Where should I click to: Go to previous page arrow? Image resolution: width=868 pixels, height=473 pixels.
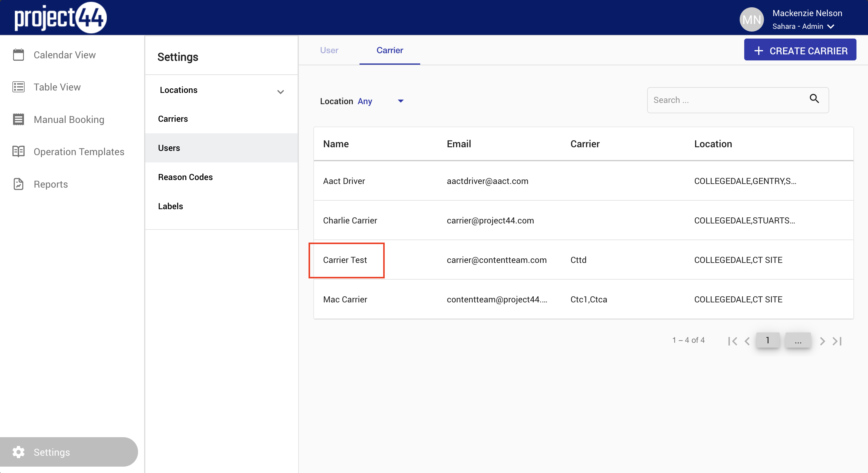(x=747, y=341)
